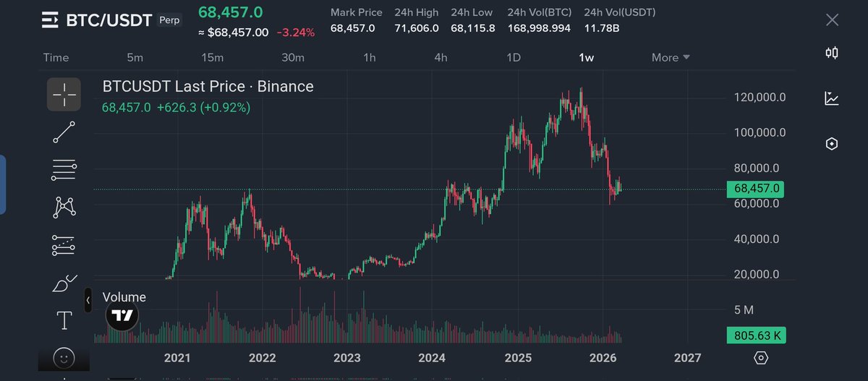
Task: Select the XABCD pattern tool
Action: [x=64, y=207]
